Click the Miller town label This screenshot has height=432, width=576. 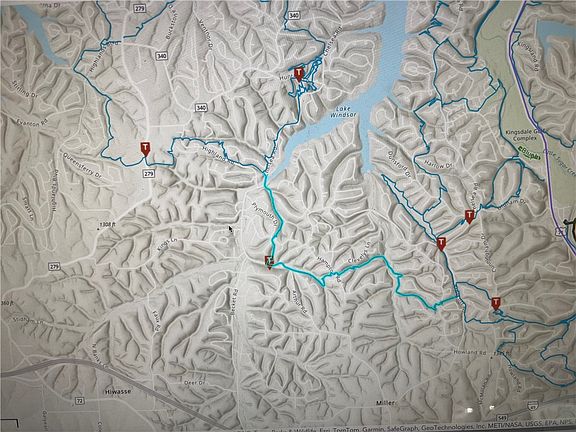385,403
